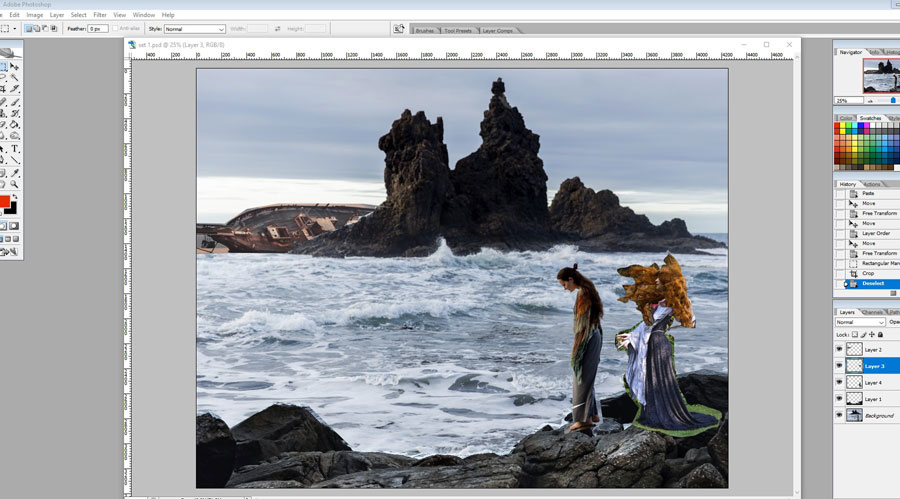Open the Help menu

pyautogui.click(x=168, y=15)
